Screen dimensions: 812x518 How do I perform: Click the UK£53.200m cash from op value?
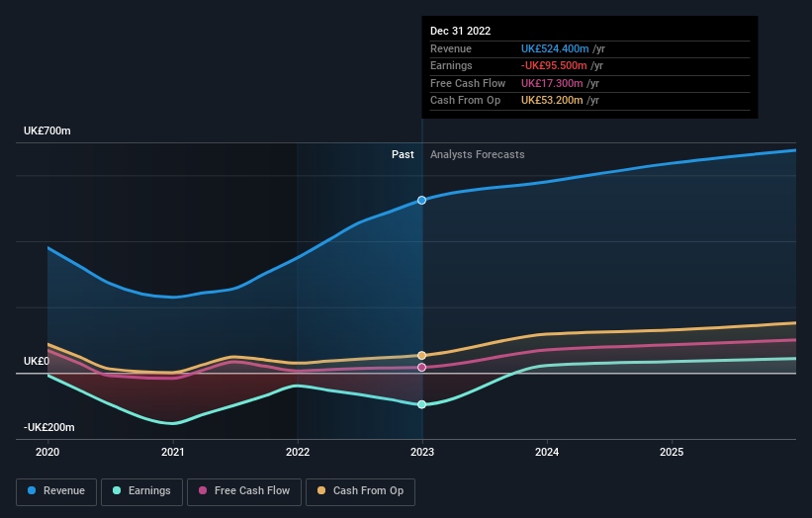552,101
